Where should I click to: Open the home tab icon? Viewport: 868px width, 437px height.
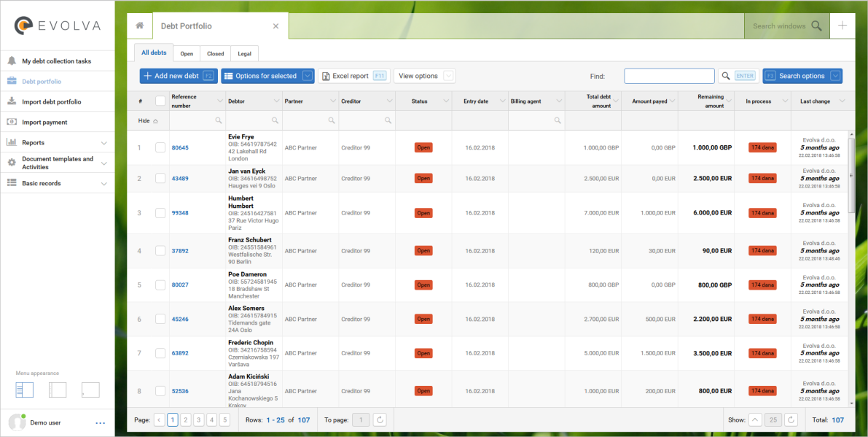[140, 26]
